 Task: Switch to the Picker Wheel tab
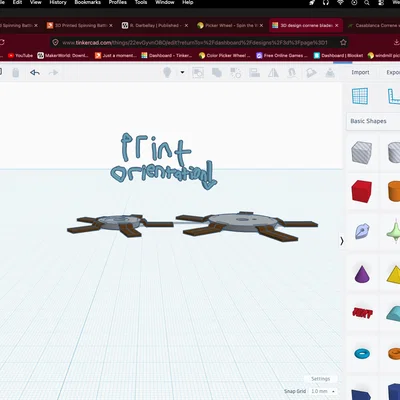pos(230,25)
